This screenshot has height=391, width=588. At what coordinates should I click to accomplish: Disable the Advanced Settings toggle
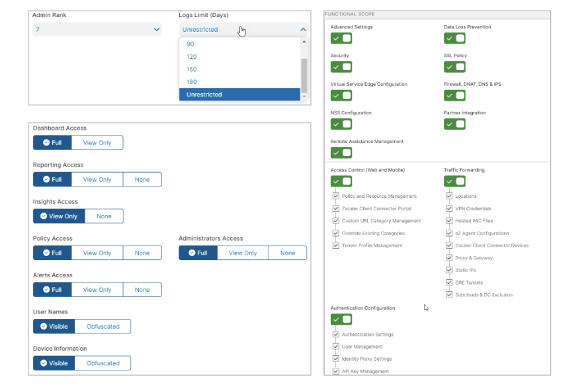pyautogui.click(x=341, y=38)
